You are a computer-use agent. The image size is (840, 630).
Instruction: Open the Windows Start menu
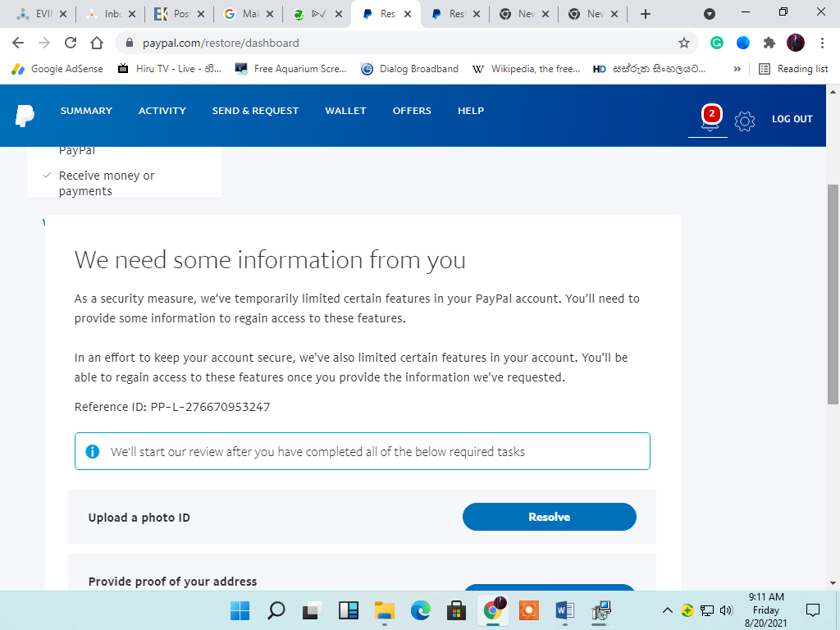point(240,610)
